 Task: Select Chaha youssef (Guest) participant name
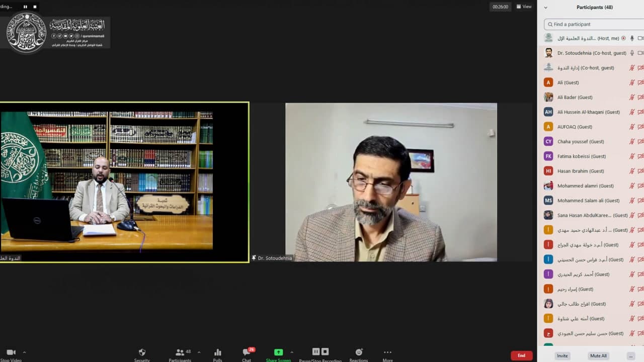581,141
